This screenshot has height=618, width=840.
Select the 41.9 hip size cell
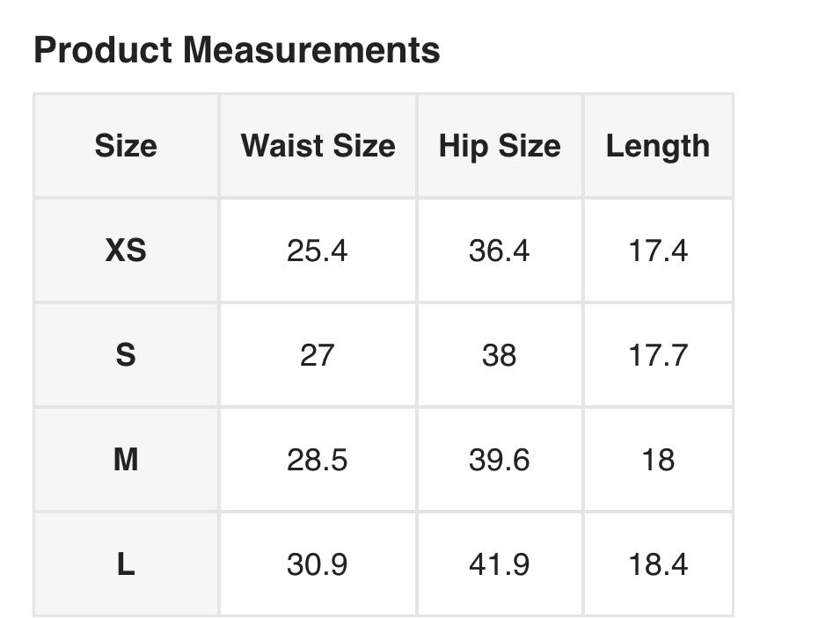pos(500,564)
